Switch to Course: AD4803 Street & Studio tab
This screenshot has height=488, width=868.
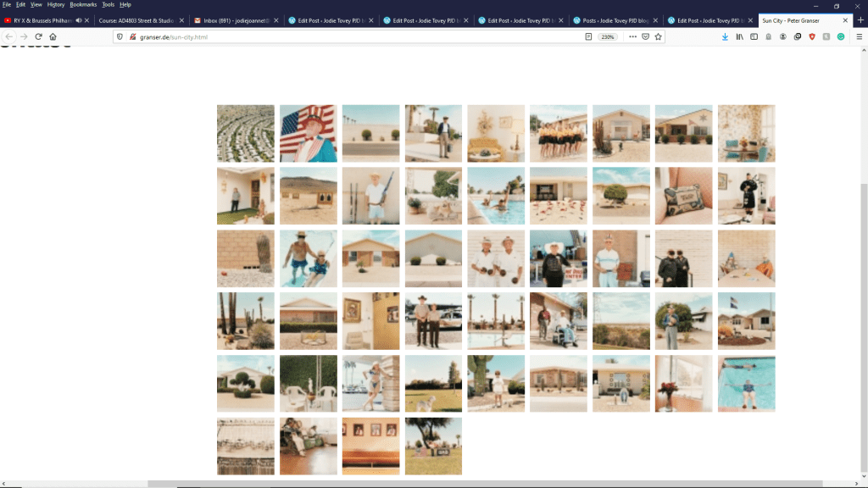coord(136,20)
